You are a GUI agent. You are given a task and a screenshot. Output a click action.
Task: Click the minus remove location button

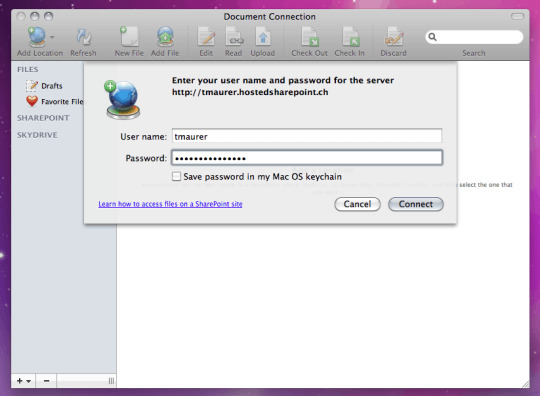(46, 381)
